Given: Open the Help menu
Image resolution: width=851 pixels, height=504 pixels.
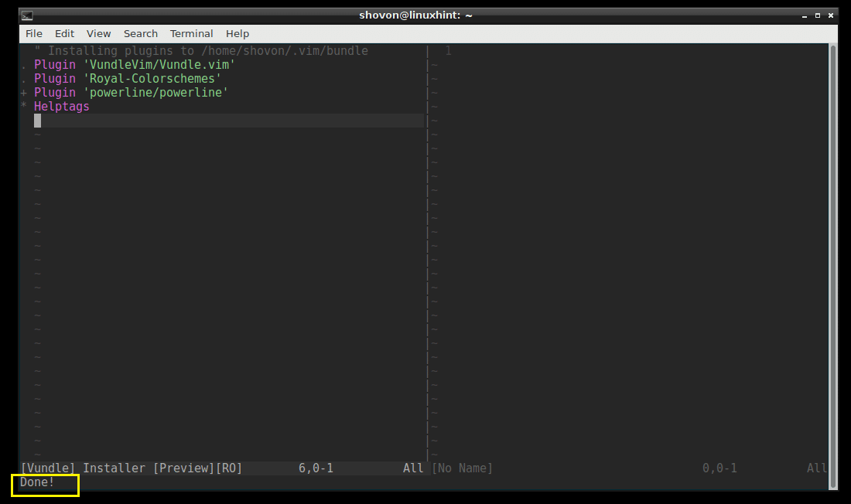Looking at the screenshot, I should pos(238,34).
